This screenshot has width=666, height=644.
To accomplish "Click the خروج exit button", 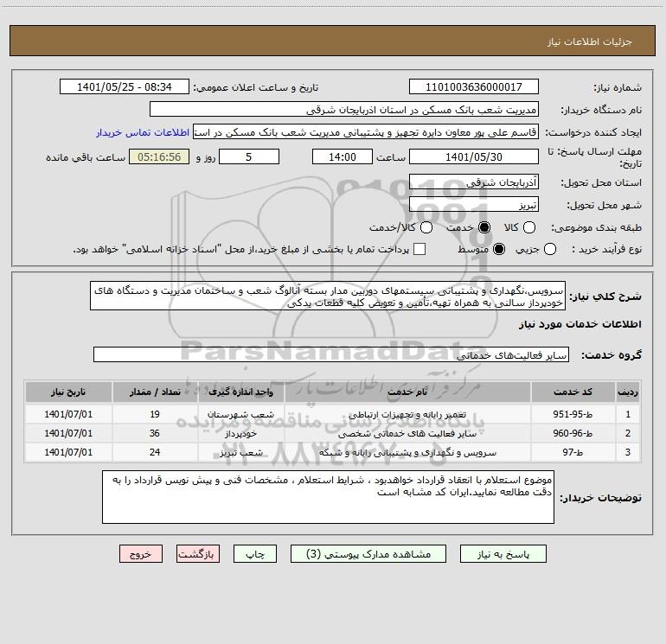I will [x=141, y=554].
